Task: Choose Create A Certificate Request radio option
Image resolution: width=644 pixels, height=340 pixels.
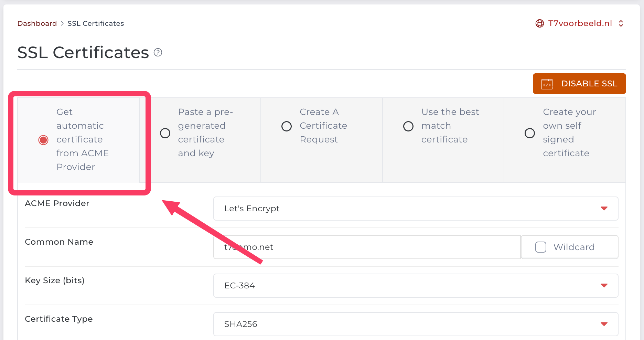Action: point(287,126)
